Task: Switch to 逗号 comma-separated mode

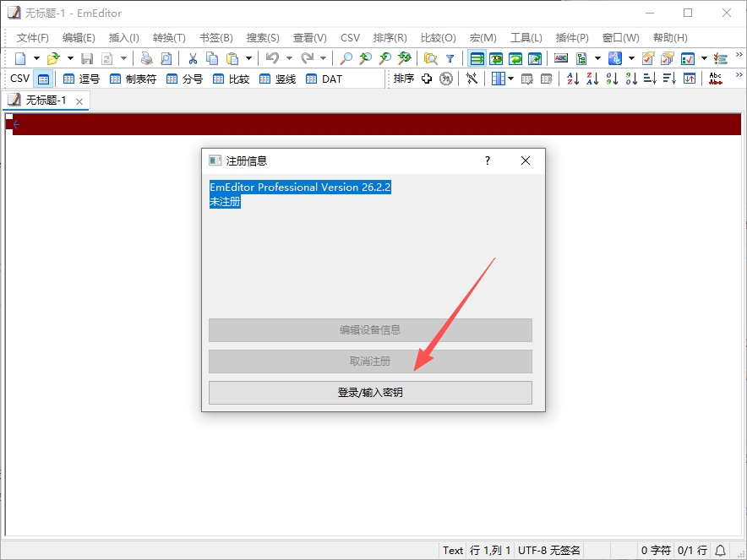Action: (x=81, y=79)
